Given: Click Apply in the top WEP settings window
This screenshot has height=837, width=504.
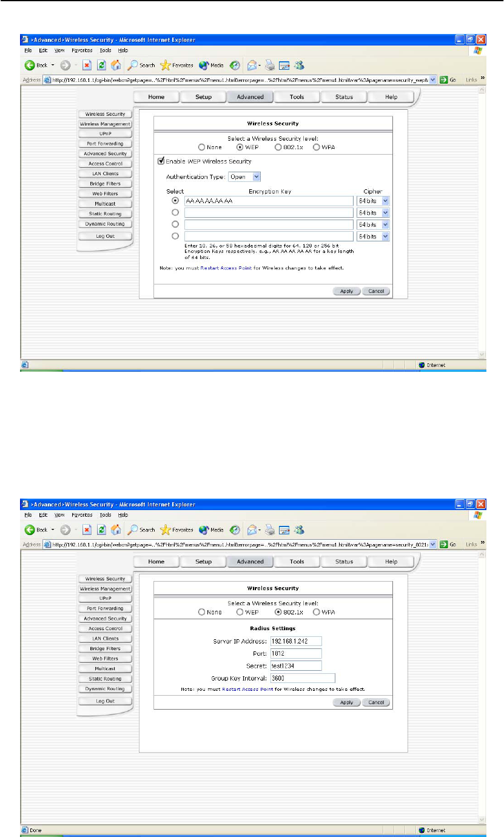Looking at the screenshot, I should pyautogui.click(x=346, y=291).
